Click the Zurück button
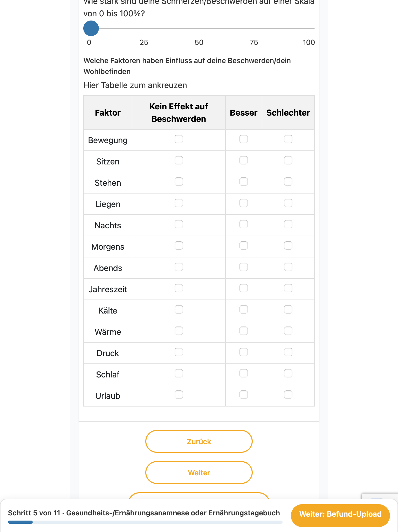 pos(199,441)
